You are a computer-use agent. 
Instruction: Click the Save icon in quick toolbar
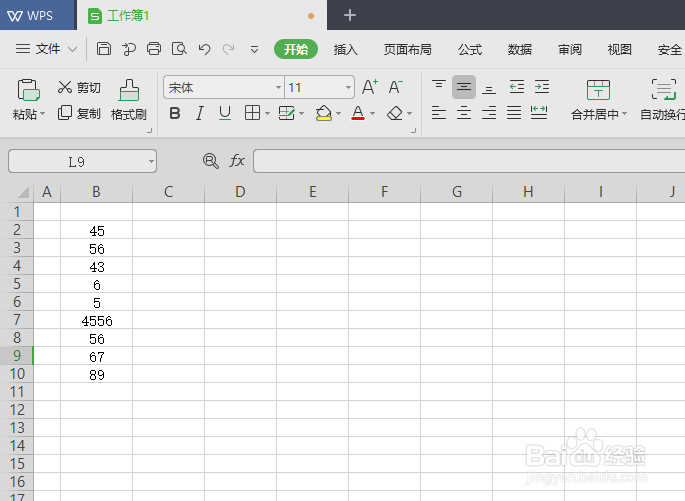(104, 49)
